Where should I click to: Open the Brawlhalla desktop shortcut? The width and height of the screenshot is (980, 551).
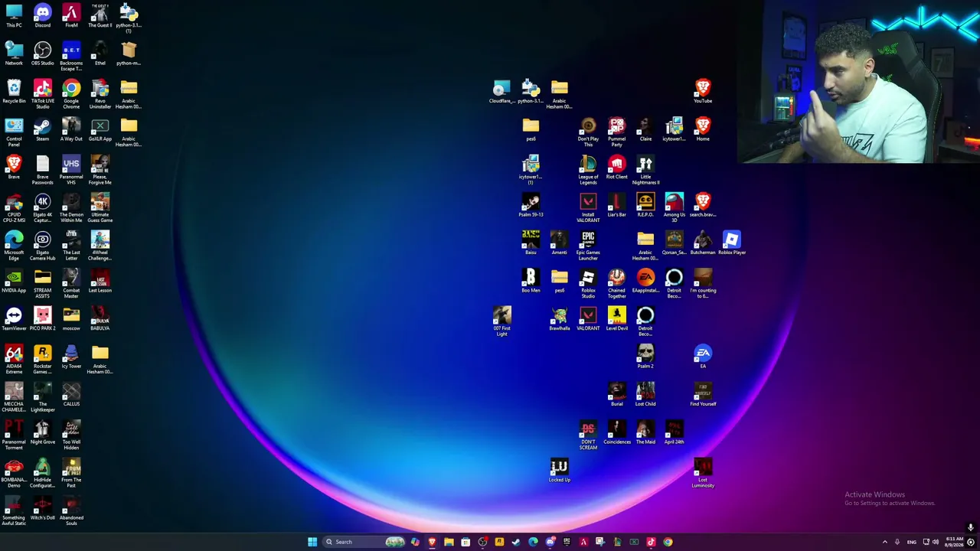(559, 318)
